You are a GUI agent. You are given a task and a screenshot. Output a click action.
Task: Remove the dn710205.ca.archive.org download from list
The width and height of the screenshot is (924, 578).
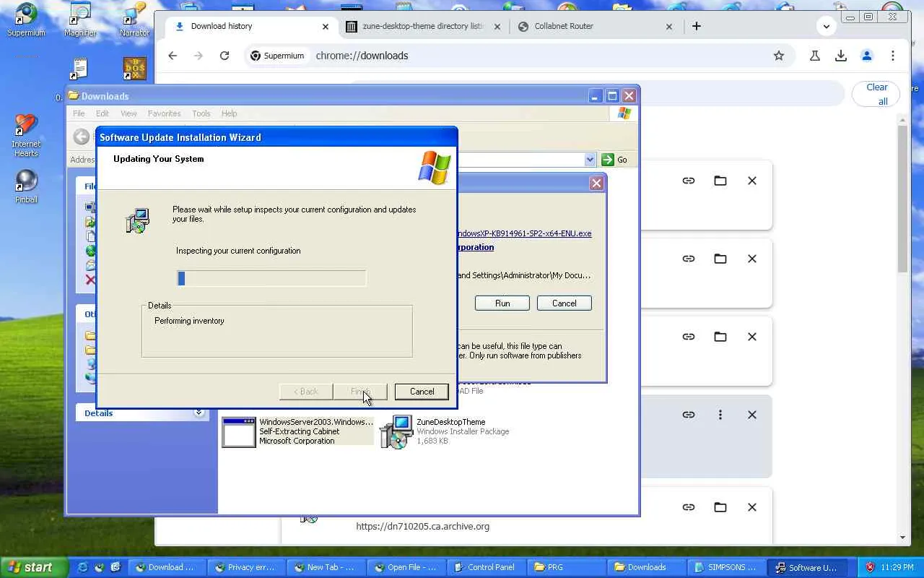pos(752,507)
